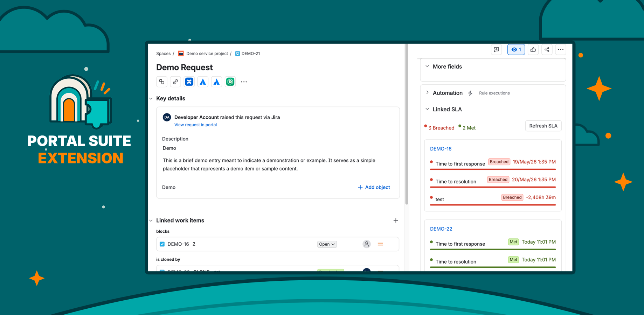Open the DEMO-16 link in Linked SLA
The height and width of the screenshot is (315, 644).
441,149
